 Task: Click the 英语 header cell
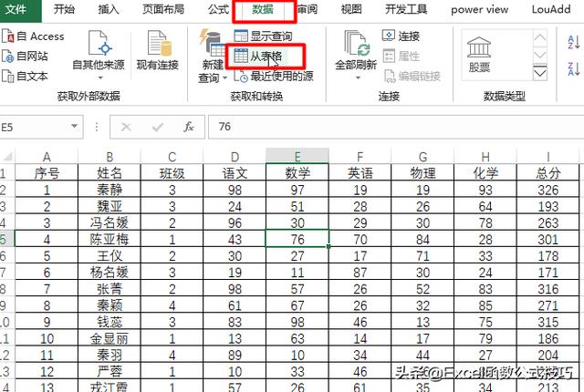point(360,172)
